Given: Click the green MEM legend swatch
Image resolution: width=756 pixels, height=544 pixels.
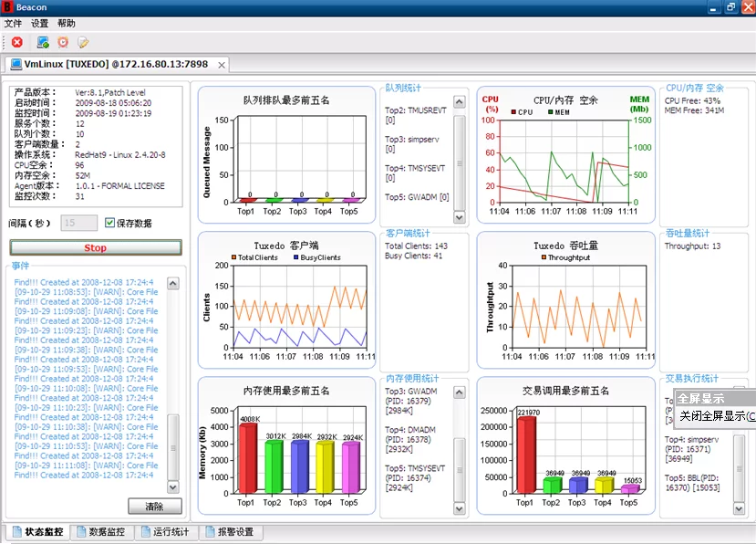Looking at the screenshot, I should (x=551, y=112).
